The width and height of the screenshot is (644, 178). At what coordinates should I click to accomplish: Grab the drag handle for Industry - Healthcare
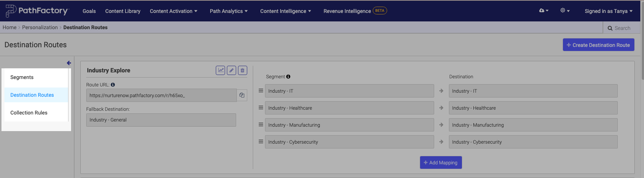261,108
